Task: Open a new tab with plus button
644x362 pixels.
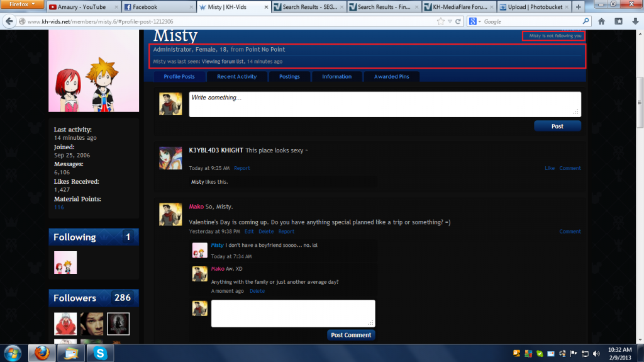Action: 579,6
